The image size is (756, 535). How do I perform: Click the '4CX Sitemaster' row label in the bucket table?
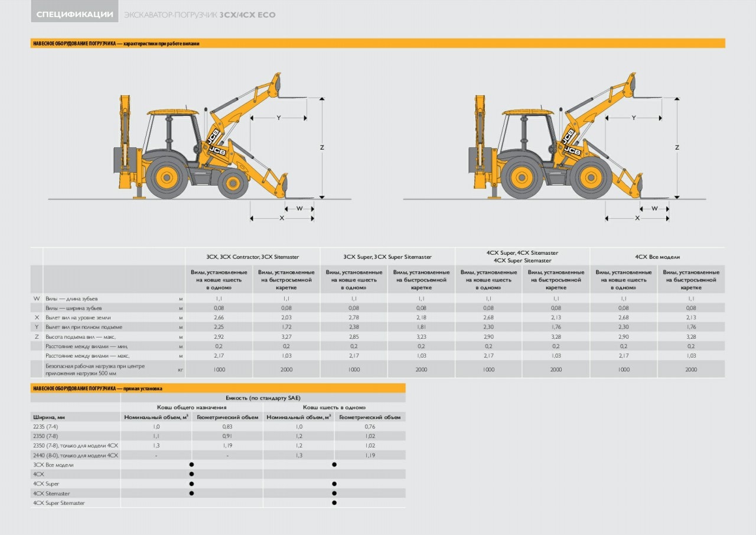[51, 493]
